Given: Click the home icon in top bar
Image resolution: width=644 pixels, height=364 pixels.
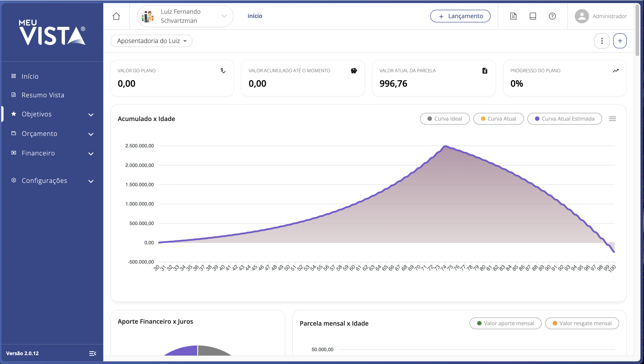Looking at the screenshot, I should pyautogui.click(x=116, y=16).
